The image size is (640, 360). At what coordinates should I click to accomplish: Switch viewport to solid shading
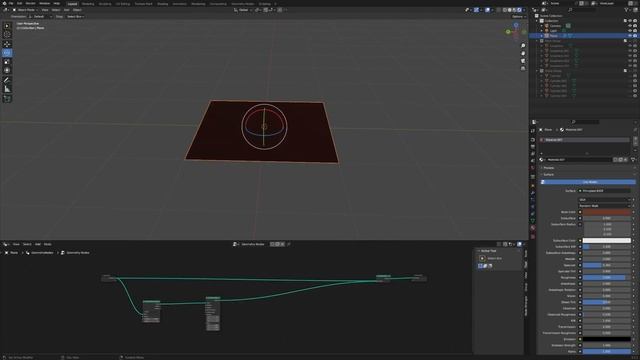tap(509, 10)
